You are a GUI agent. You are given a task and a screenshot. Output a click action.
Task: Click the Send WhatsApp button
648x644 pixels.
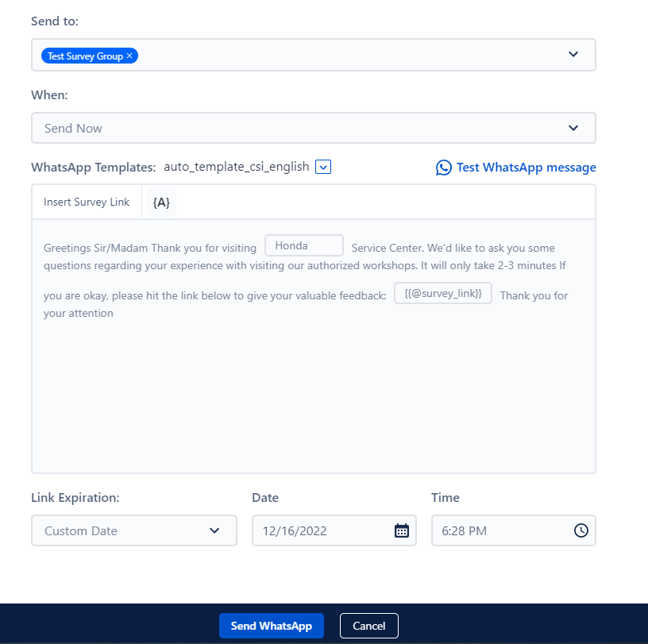271,626
